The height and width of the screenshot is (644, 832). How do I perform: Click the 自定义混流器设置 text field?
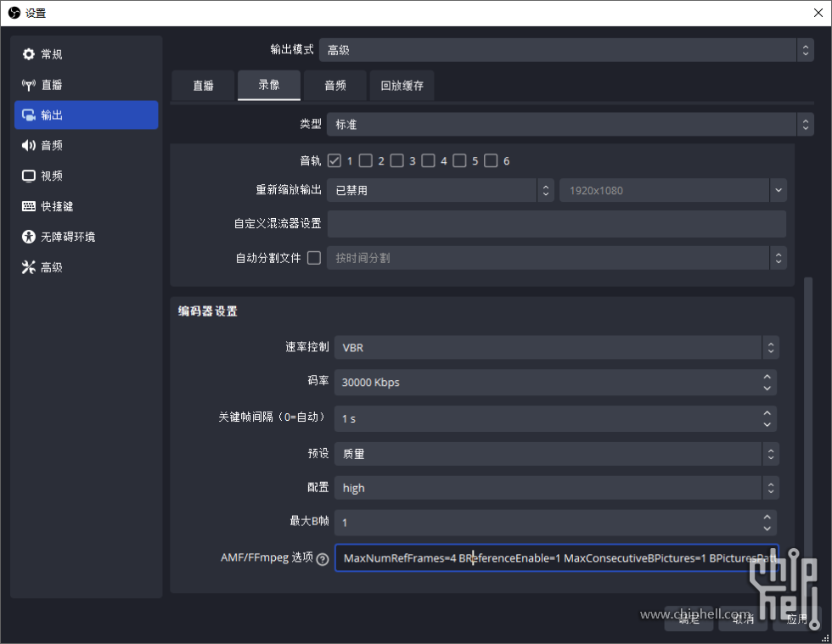(557, 224)
